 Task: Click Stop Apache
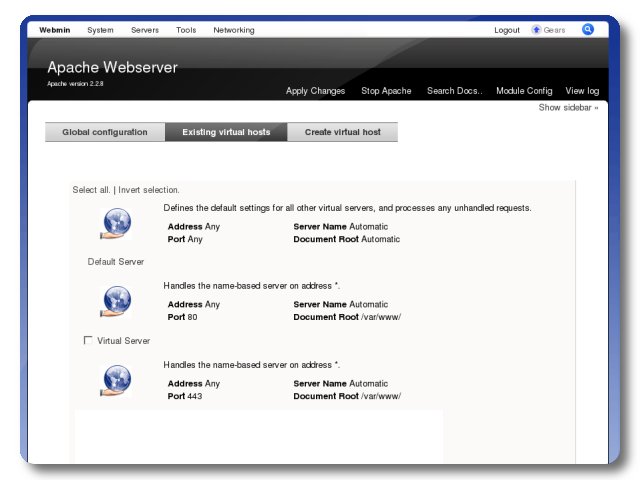386,91
